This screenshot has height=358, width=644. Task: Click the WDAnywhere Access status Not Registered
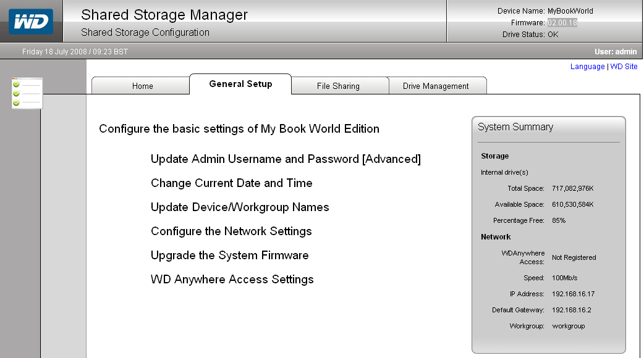(574, 257)
